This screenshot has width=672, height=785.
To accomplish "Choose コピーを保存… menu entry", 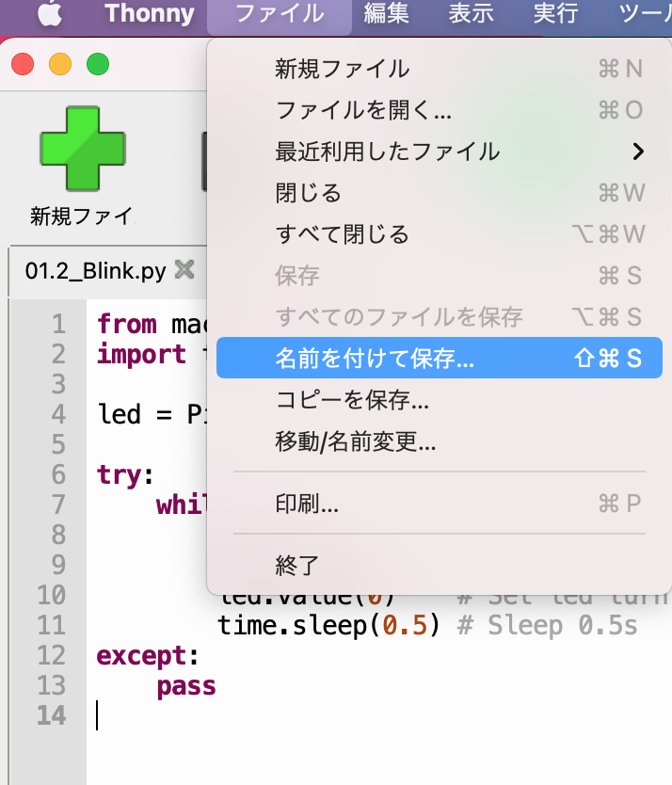I will tap(440, 399).
